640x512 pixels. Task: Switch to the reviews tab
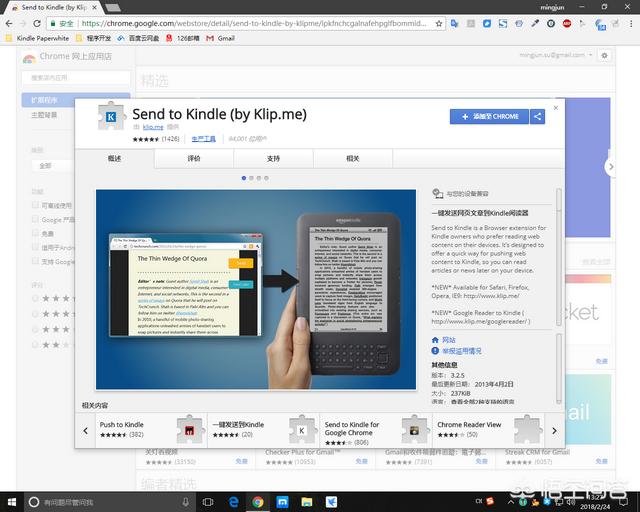click(194, 158)
